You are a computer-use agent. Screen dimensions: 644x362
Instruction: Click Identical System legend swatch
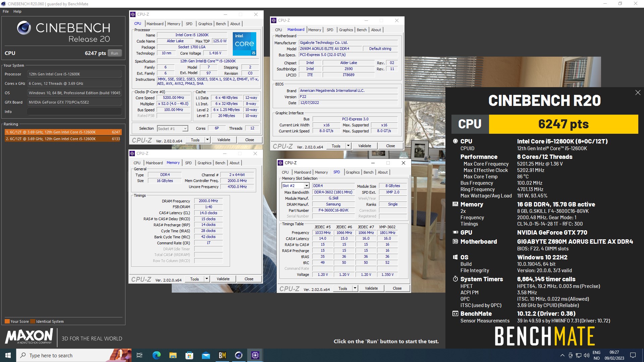[x=33, y=321]
